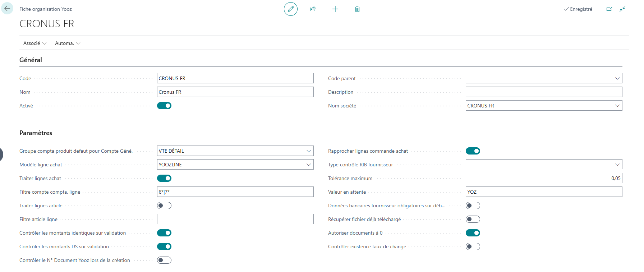Click the trash delete icon
This screenshot has width=644, height=272.
(357, 9)
